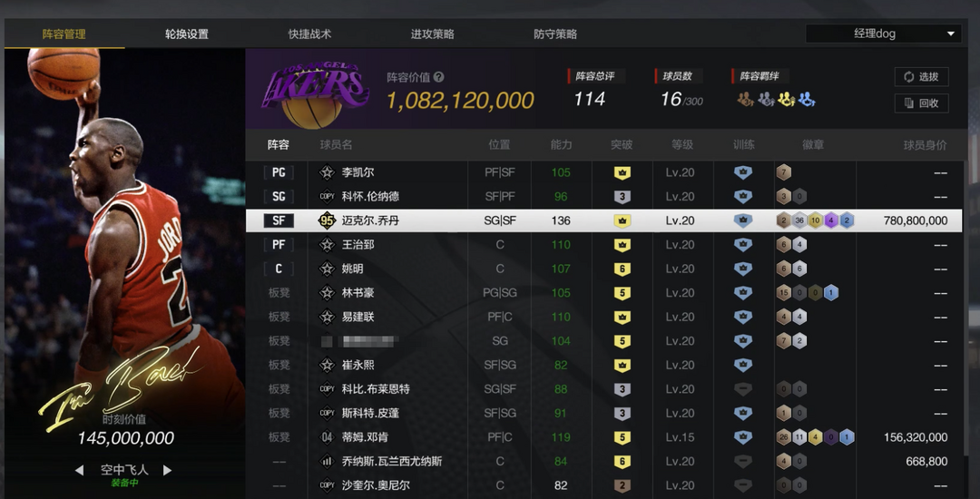Select 科比.布莱恩特 player name
The height and width of the screenshot is (499, 980).
point(376,389)
